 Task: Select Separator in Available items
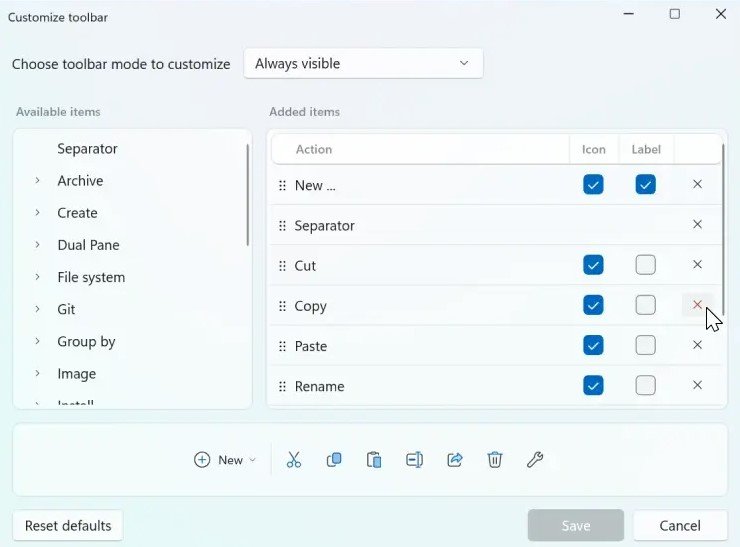87,149
